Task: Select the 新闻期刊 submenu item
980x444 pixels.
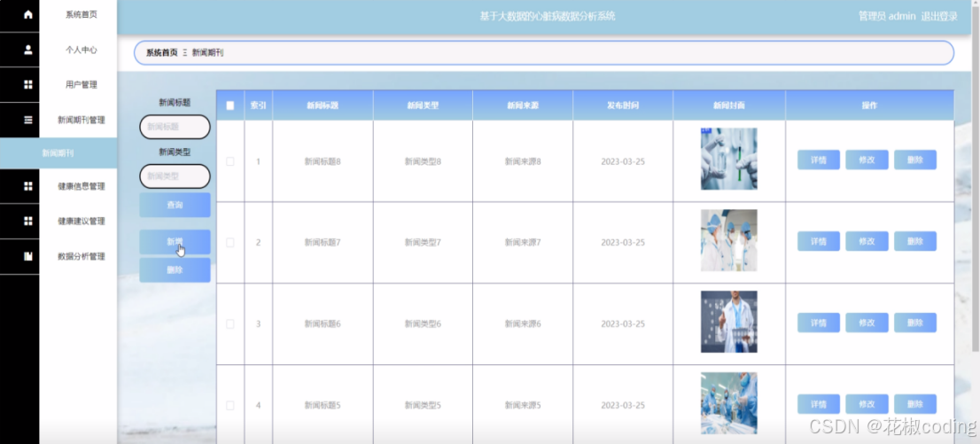Action: (58, 153)
